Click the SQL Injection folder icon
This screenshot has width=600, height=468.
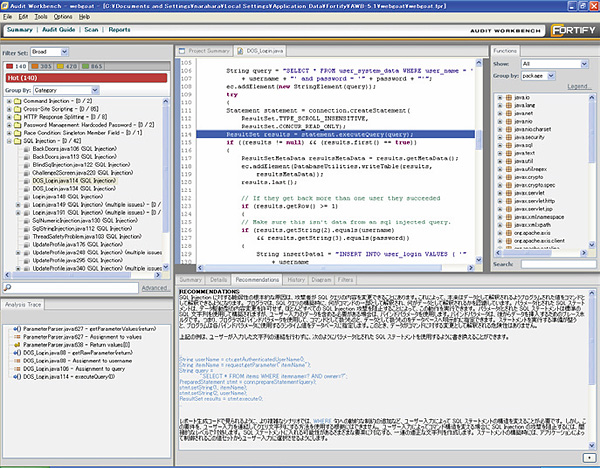(18, 143)
